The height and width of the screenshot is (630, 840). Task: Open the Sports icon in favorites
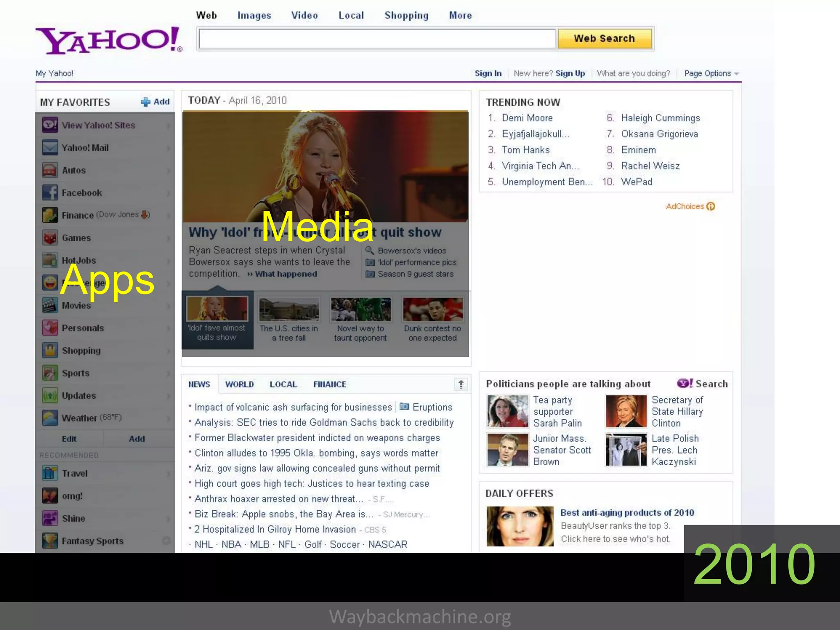[x=50, y=373]
